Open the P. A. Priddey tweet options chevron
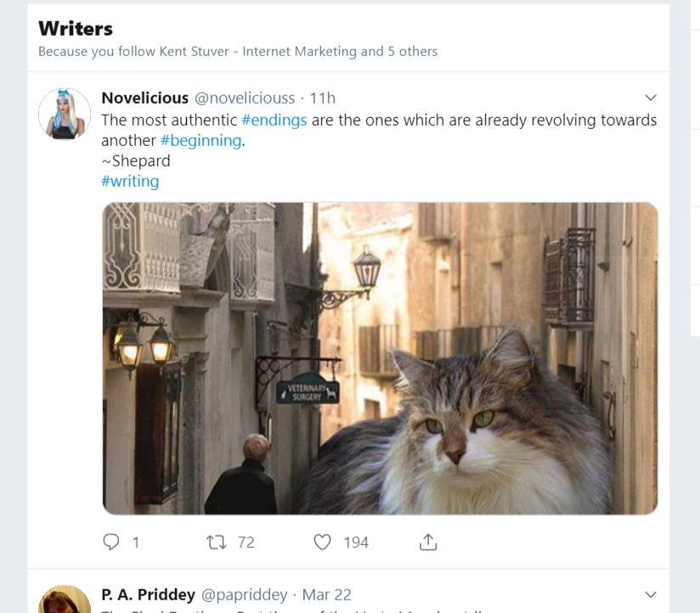 point(651,594)
